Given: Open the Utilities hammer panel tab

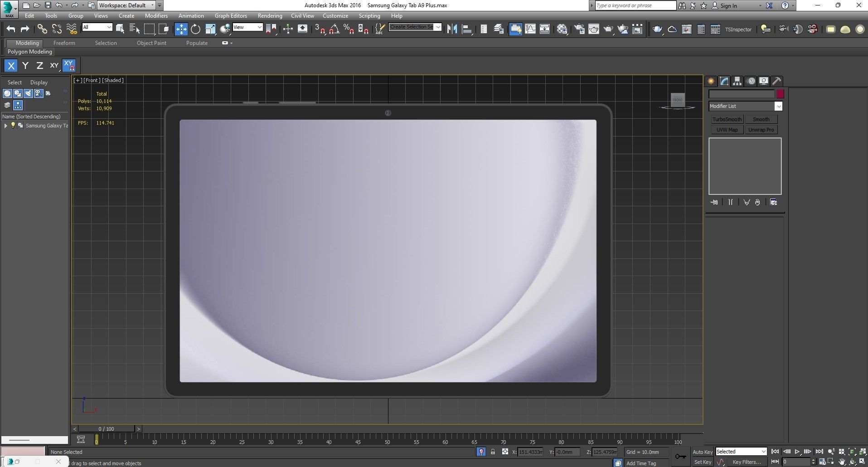Looking at the screenshot, I should coord(777,81).
